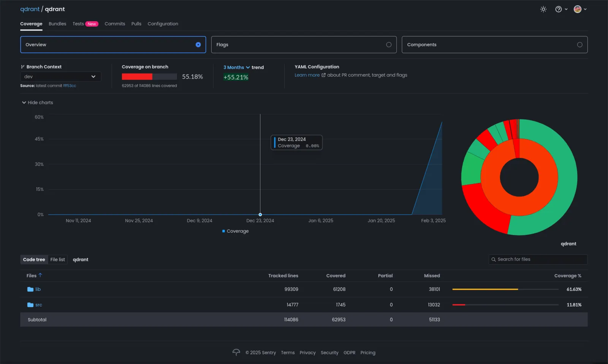Select the File list view
This screenshot has width=608, height=364.
[58, 260]
